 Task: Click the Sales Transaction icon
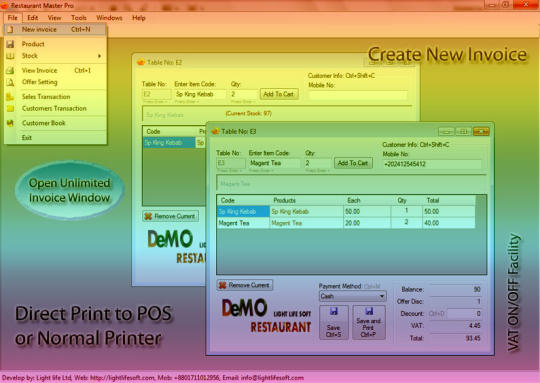pos(10,97)
